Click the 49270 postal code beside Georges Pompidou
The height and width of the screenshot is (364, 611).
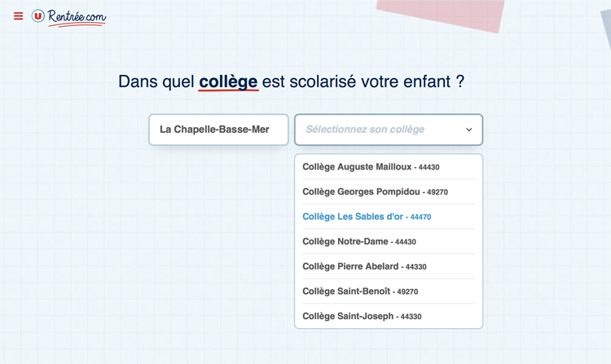(437, 192)
